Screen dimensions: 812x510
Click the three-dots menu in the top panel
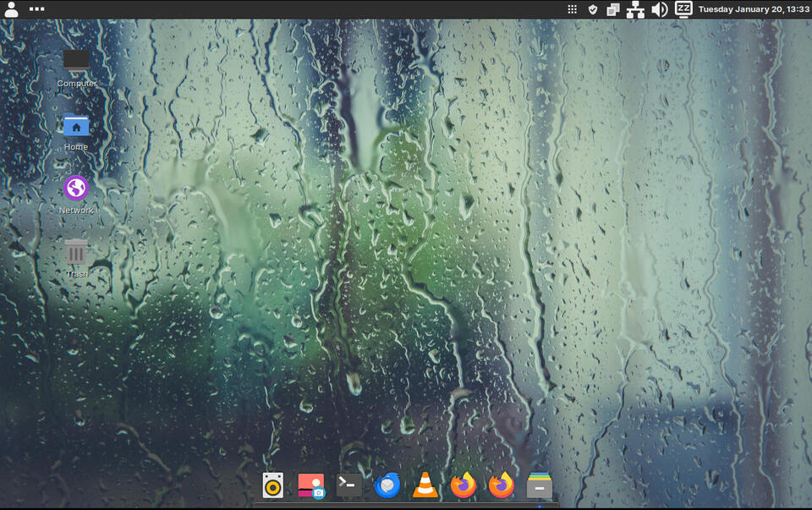(x=36, y=9)
